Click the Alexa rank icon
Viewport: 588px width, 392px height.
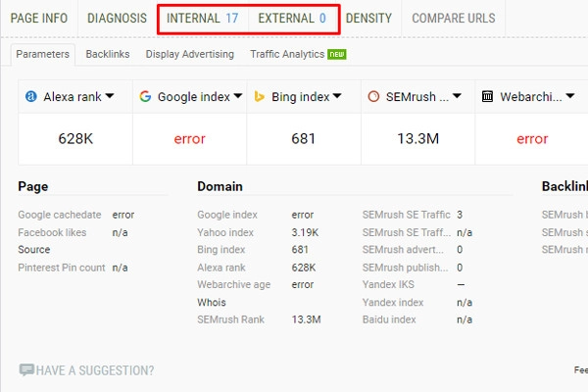point(32,96)
